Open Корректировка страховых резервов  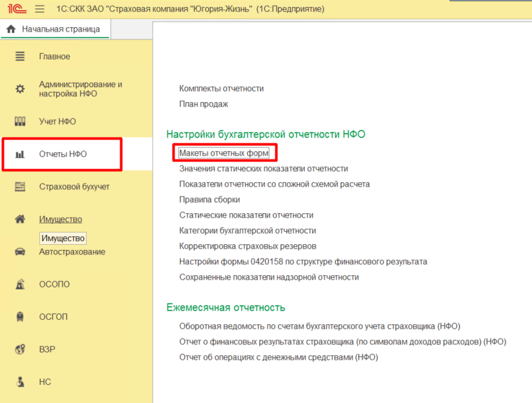248,246
